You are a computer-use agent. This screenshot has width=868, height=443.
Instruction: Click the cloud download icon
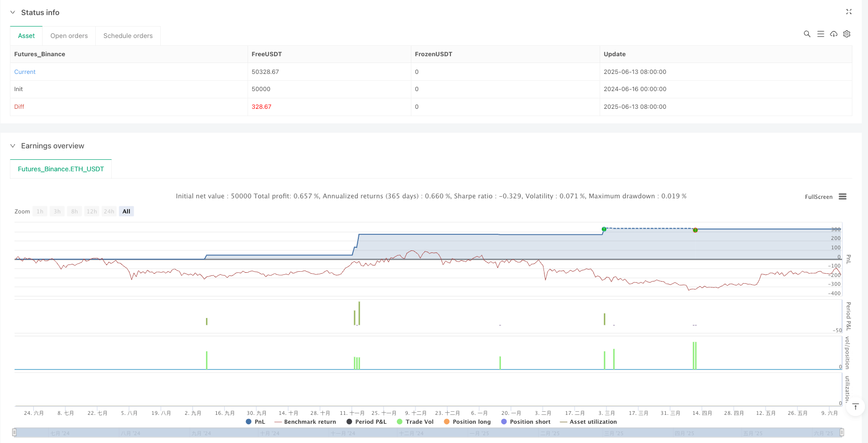pos(834,34)
